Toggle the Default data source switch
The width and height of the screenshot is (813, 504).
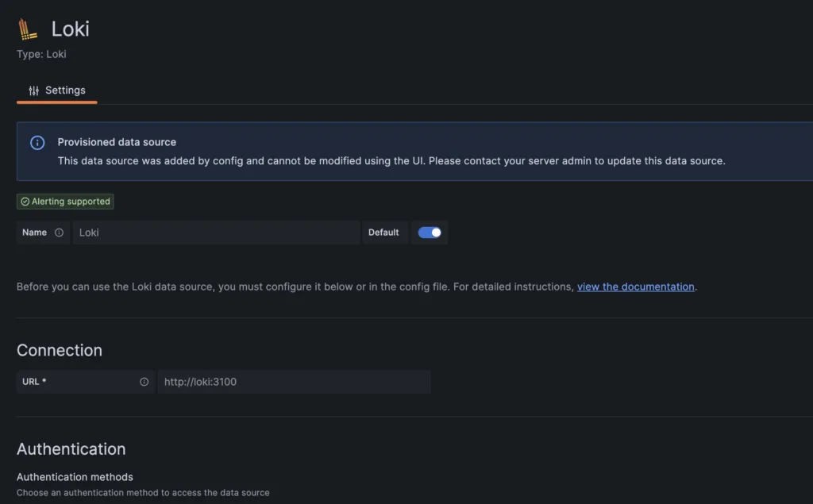point(430,233)
